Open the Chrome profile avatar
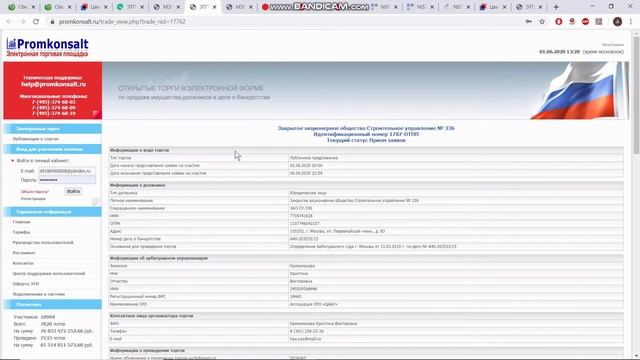Viewport: 640px width, 360px height. point(617,22)
